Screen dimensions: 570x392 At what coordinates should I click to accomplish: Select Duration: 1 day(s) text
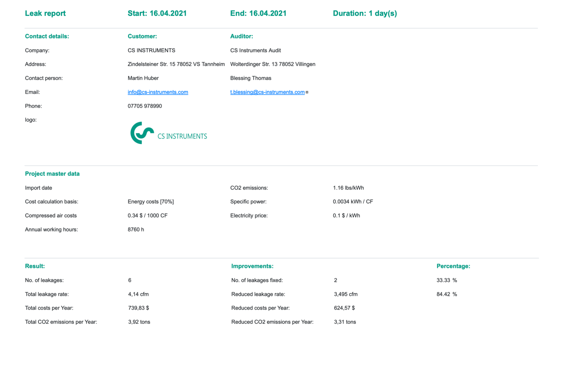[365, 13]
